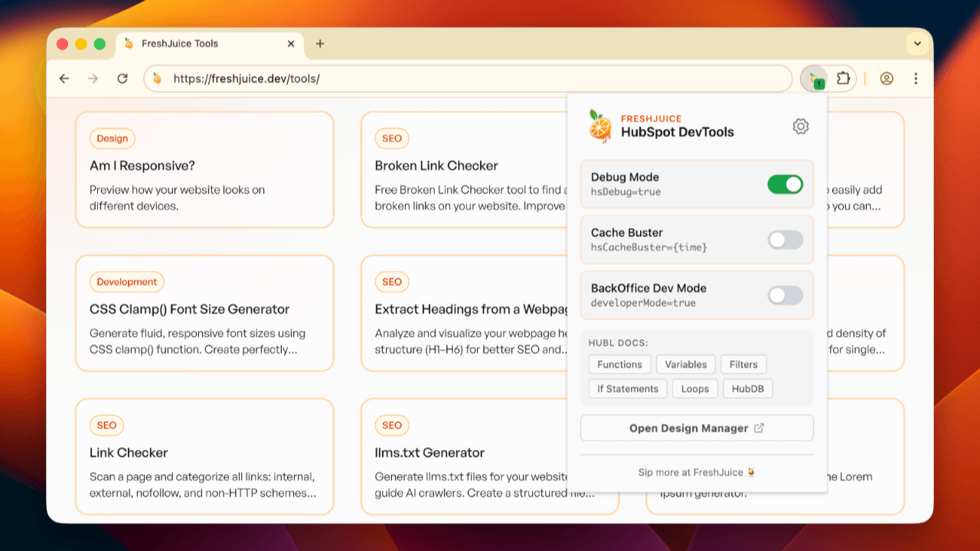The width and height of the screenshot is (980, 551).
Task: Turn off the Debug Mode toggle
Action: tap(786, 184)
